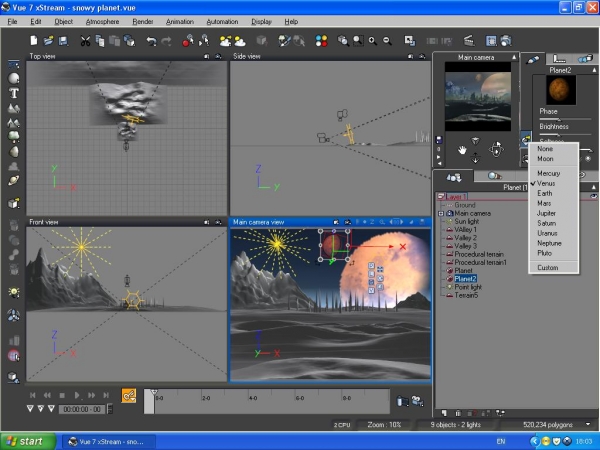Screen dimensions: 600x450
Task: Click the four-colored-dots display icon
Action: (321, 41)
